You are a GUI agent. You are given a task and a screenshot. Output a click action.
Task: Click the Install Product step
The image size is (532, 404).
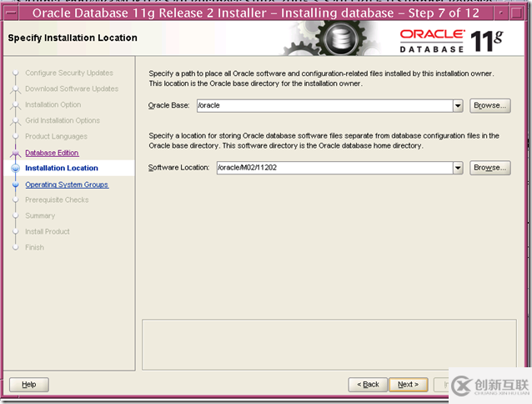48,231
